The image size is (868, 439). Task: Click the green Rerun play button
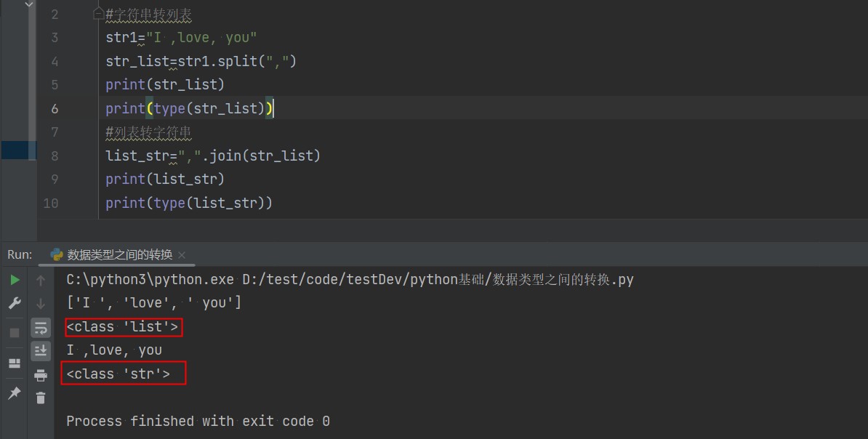click(15, 280)
